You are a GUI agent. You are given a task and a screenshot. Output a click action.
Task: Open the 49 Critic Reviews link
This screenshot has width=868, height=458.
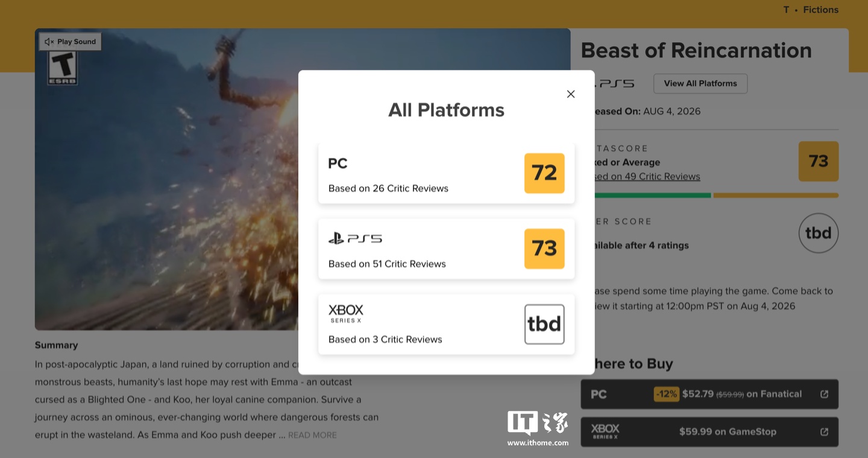tap(648, 176)
